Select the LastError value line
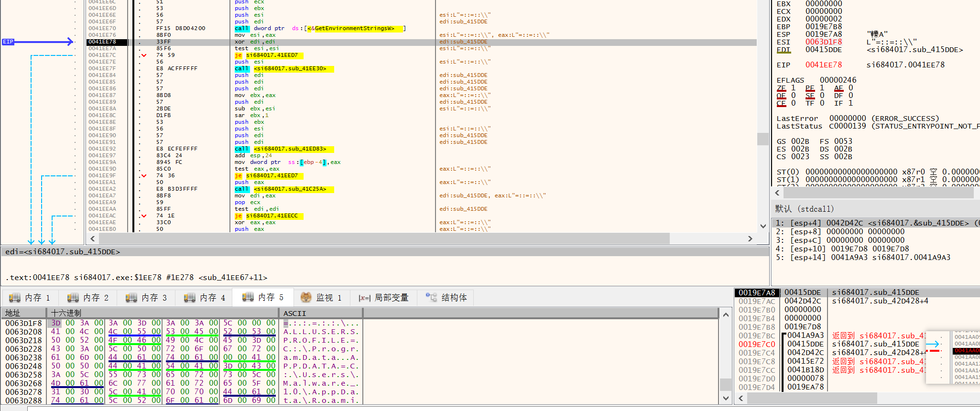The image size is (980, 411). coord(858,119)
